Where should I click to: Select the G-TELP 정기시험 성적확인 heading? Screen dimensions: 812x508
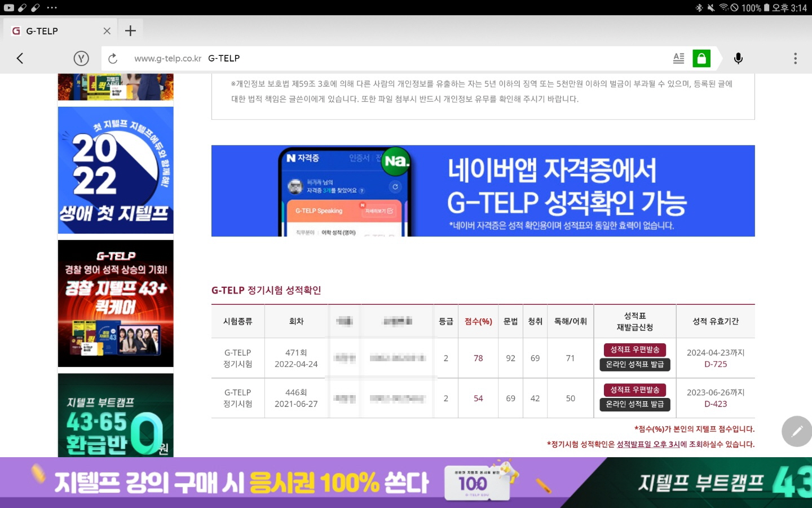coord(266,290)
